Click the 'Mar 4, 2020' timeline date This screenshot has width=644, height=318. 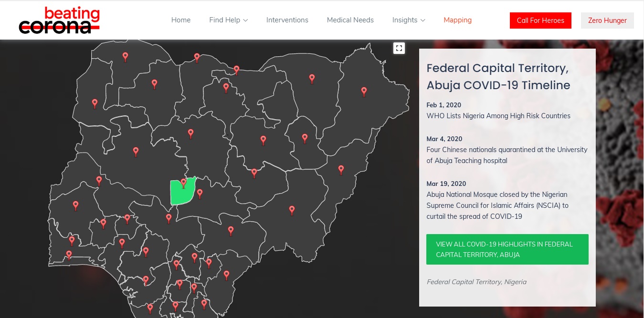tap(444, 139)
